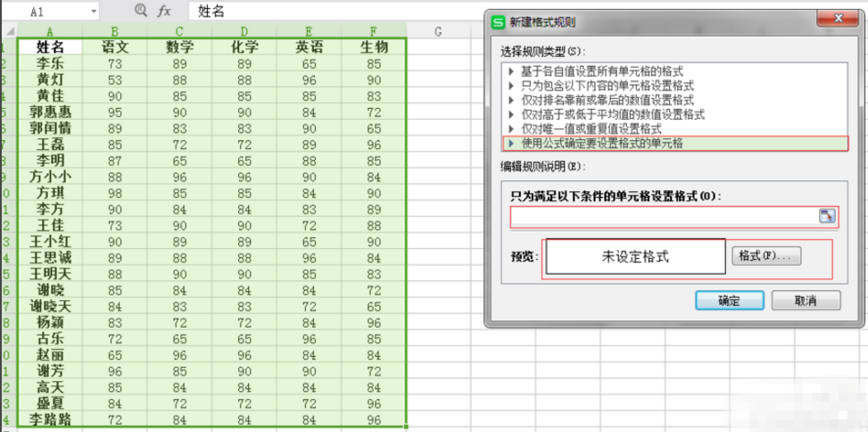Open the name box dropdown arrow

point(94,12)
